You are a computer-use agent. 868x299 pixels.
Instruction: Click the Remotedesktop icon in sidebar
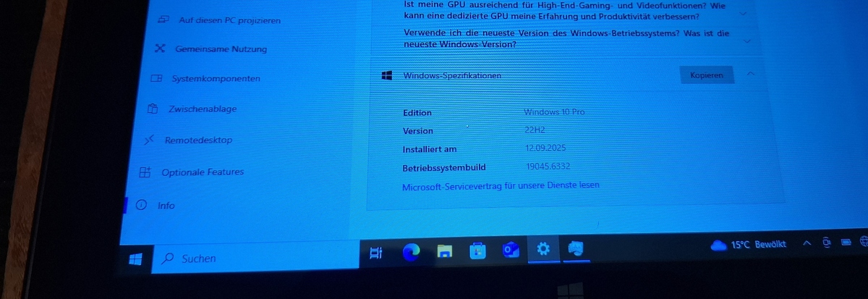tap(148, 140)
